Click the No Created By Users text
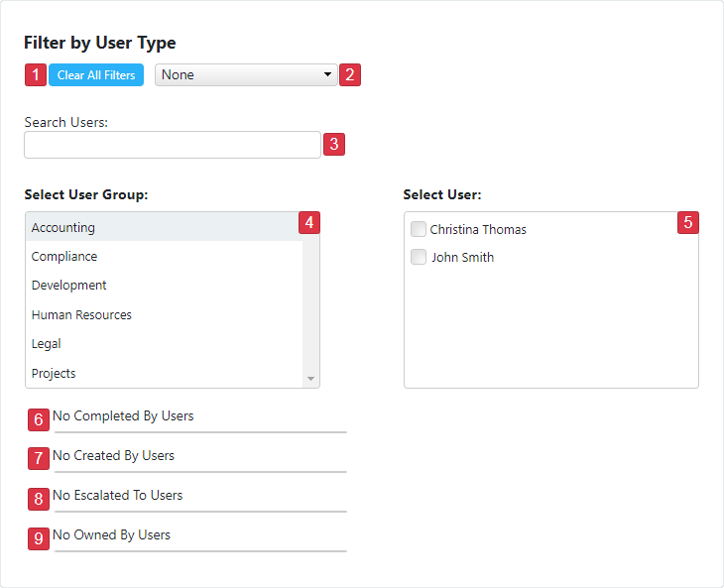The image size is (724, 588). point(113,455)
